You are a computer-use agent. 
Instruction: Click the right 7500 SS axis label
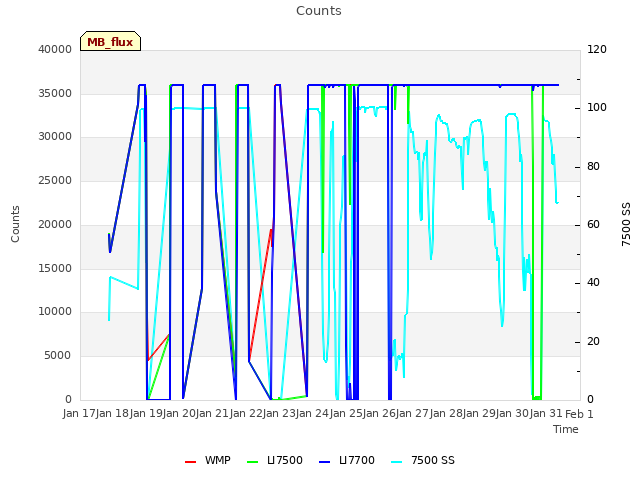(626, 224)
